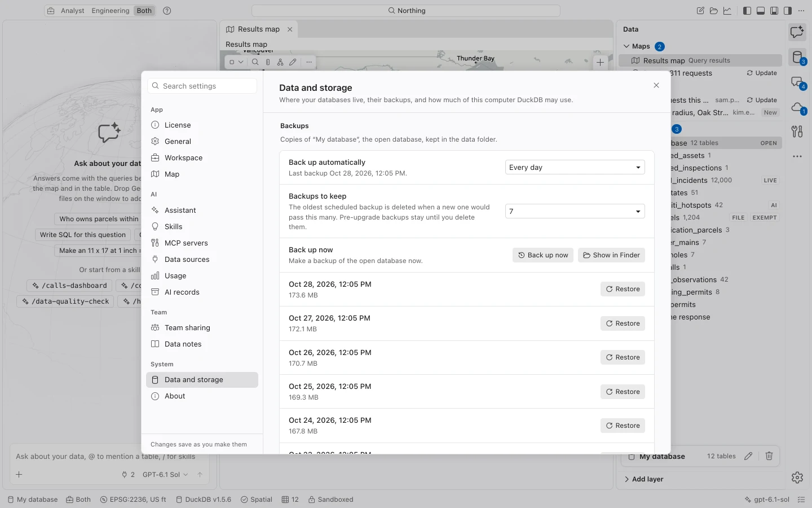
Task: Click the settings gear in the right rail
Action: pos(797,478)
